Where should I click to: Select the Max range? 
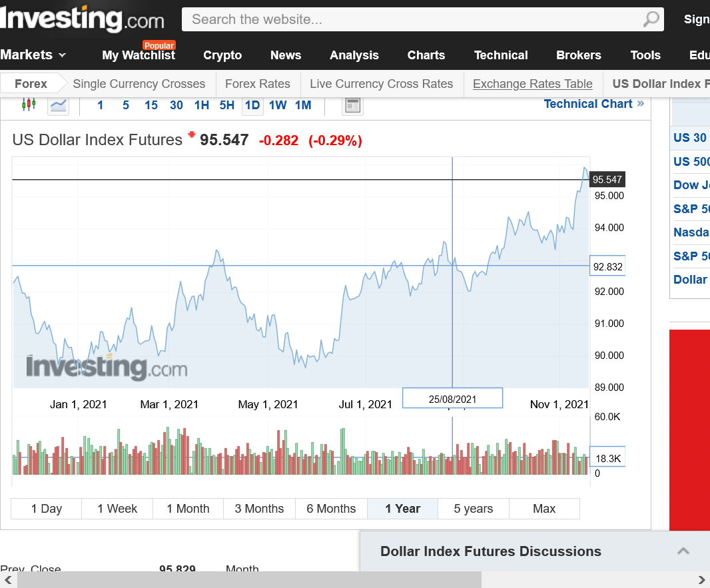coord(544,509)
